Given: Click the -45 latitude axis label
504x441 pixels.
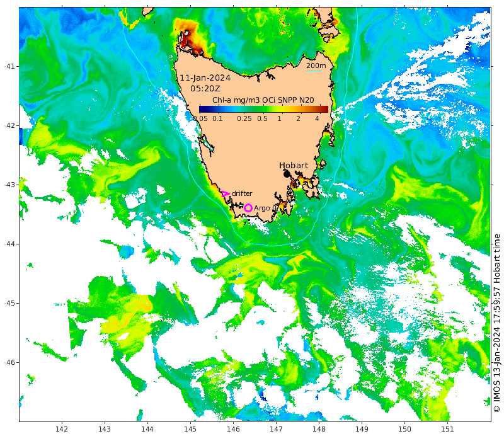Looking at the screenshot, I should pyautogui.click(x=9, y=304).
